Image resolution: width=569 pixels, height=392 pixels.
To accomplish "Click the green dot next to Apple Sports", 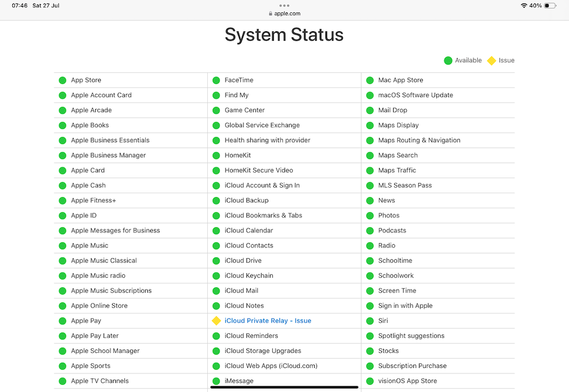I will (x=63, y=366).
